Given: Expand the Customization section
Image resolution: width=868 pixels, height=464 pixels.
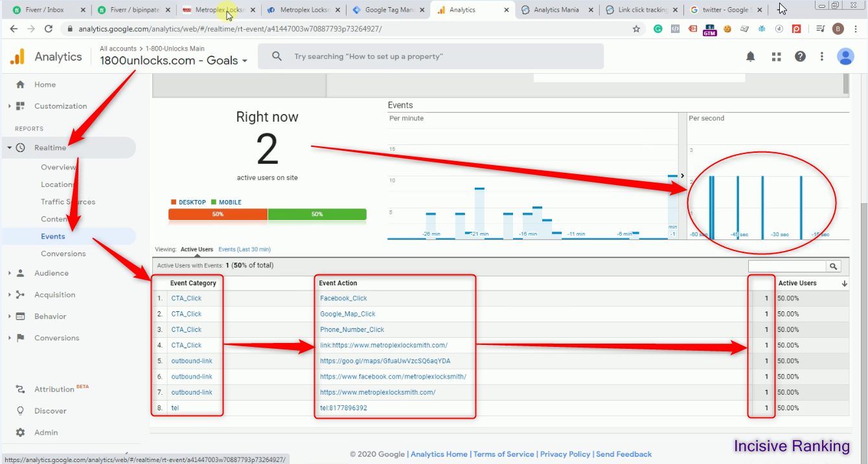Looking at the screenshot, I should pyautogui.click(x=10, y=106).
